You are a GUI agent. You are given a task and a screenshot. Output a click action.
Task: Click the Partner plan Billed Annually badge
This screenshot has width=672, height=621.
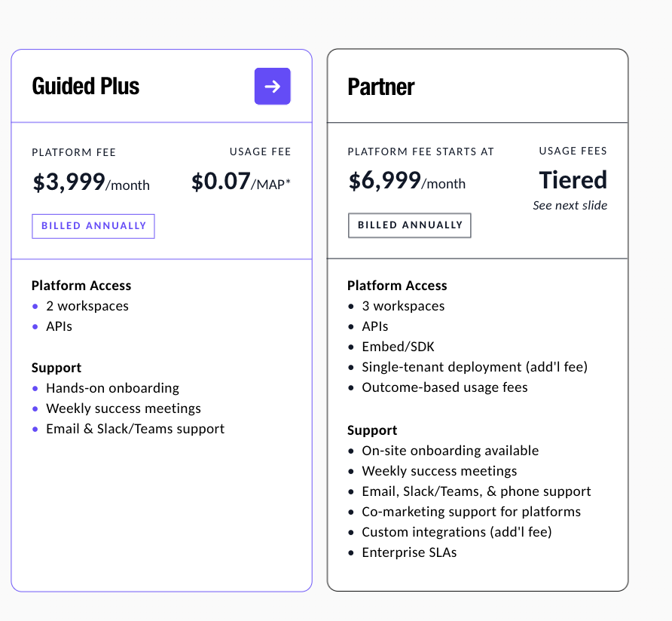click(x=410, y=225)
